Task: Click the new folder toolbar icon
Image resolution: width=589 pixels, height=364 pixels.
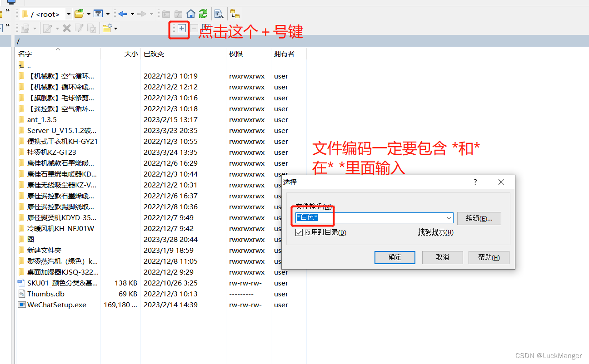Action: point(107,28)
